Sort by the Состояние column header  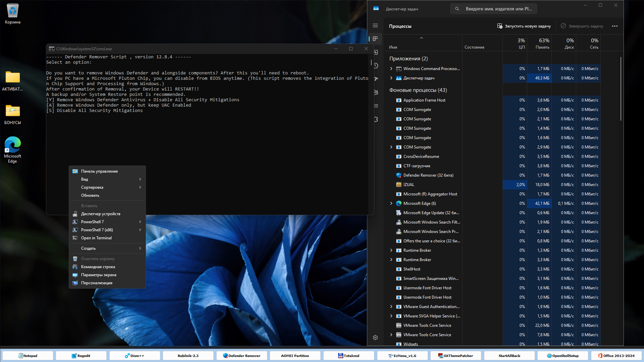[x=482, y=43]
